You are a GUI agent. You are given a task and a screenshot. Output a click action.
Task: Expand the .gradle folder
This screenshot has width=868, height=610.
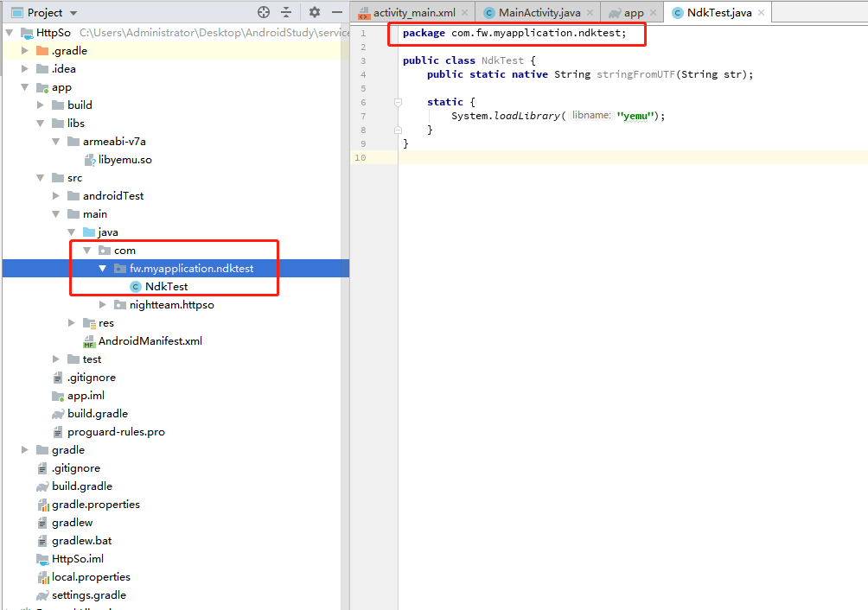(x=25, y=50)
